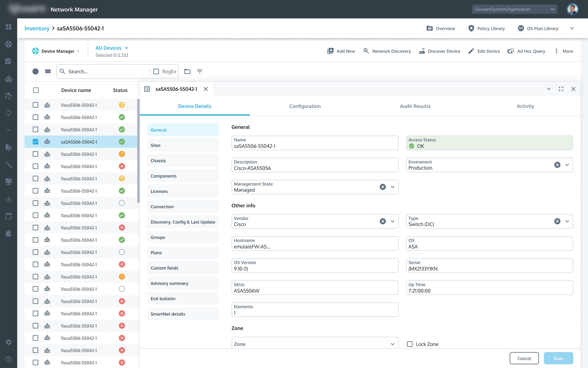This screenshot has height=368, width=588.
Task: Check row checkbox with empty circle status near Connection
Action: (36, 203)
